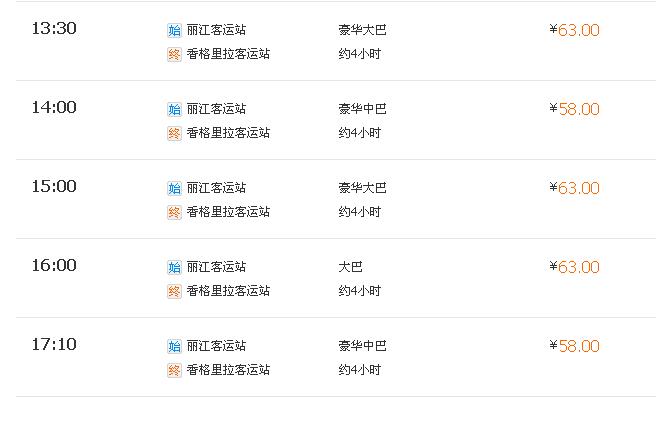Click the orange 终 icon in 14:00 row
656x425 pixels.
coord(174,133)
